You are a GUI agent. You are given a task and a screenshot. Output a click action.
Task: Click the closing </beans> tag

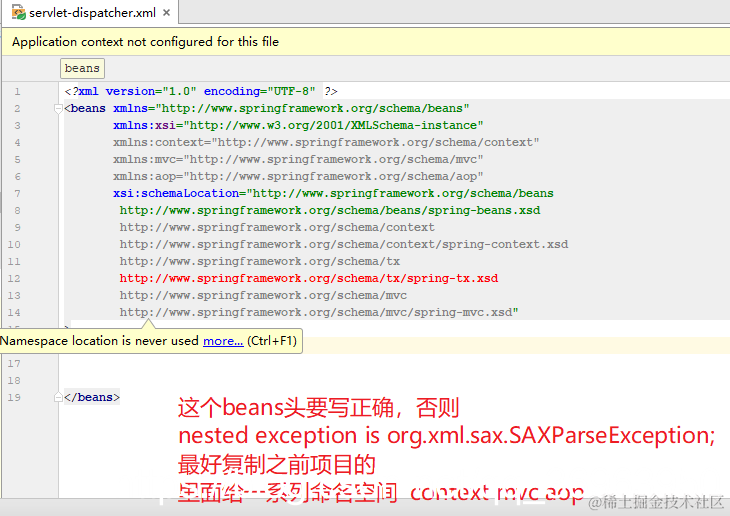92,397
